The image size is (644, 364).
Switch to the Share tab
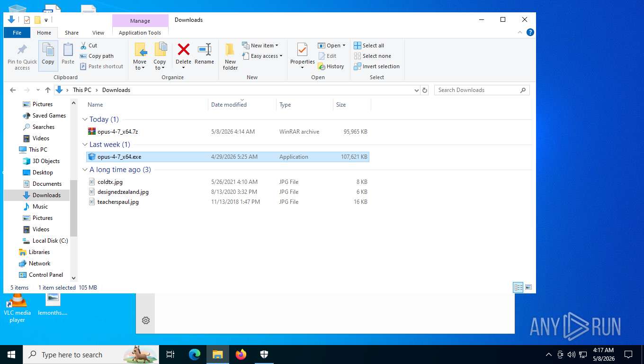click(72, 33)
